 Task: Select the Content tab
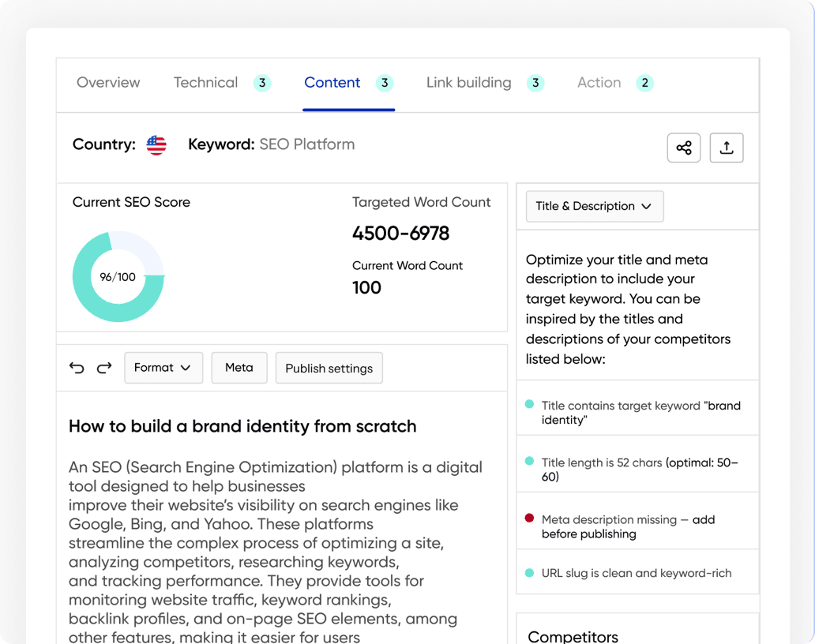click(332, 83)
